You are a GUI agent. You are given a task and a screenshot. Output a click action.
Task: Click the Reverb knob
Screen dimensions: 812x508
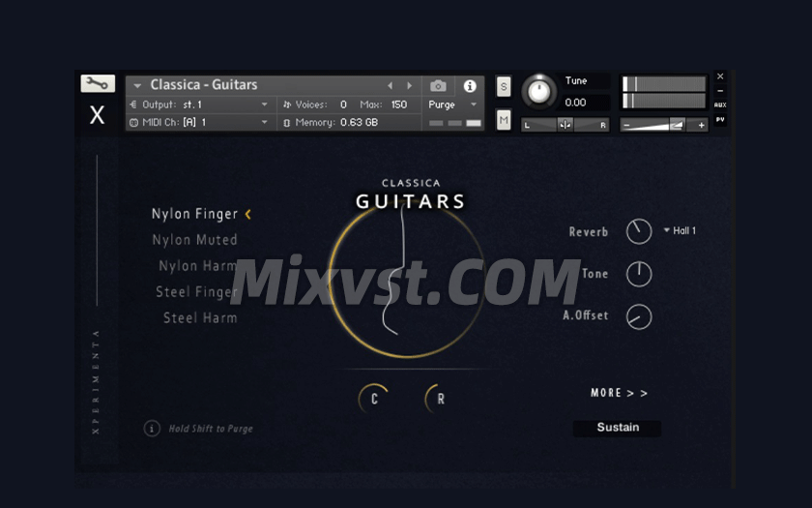coord(639,231)
